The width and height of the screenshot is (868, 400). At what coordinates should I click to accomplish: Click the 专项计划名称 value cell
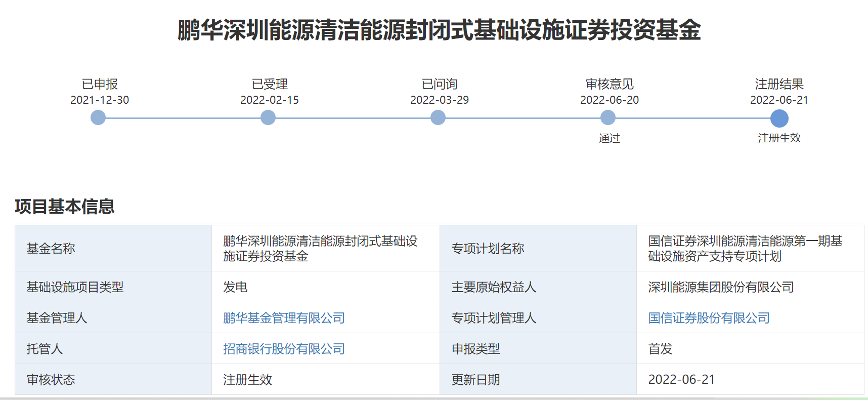[745, 249]
